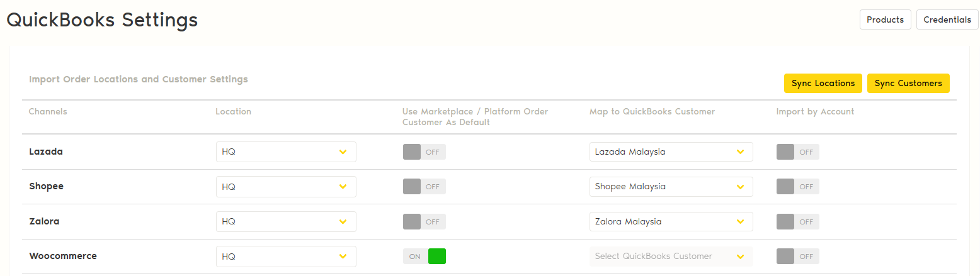Change Shopee Malaysia customer mapping dropdown
The height and width of the screenshot is (276, 980).
pyautogui.click(x=671, y=187)
